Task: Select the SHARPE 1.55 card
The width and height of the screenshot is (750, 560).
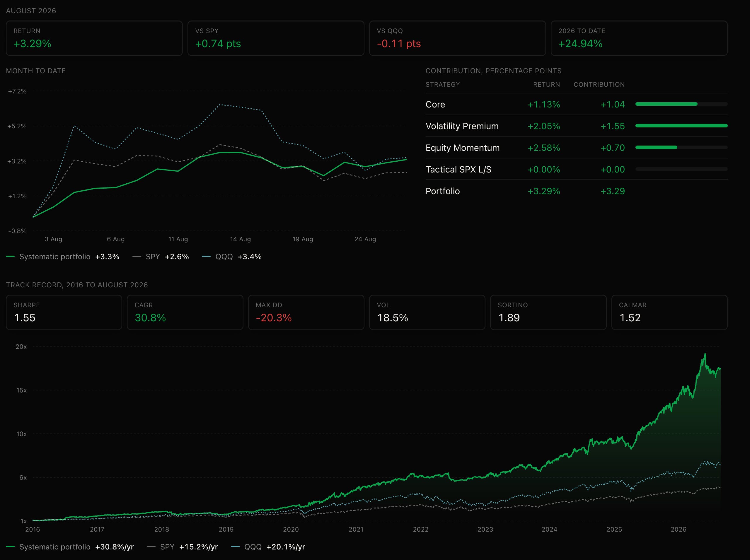Action: 64,312
